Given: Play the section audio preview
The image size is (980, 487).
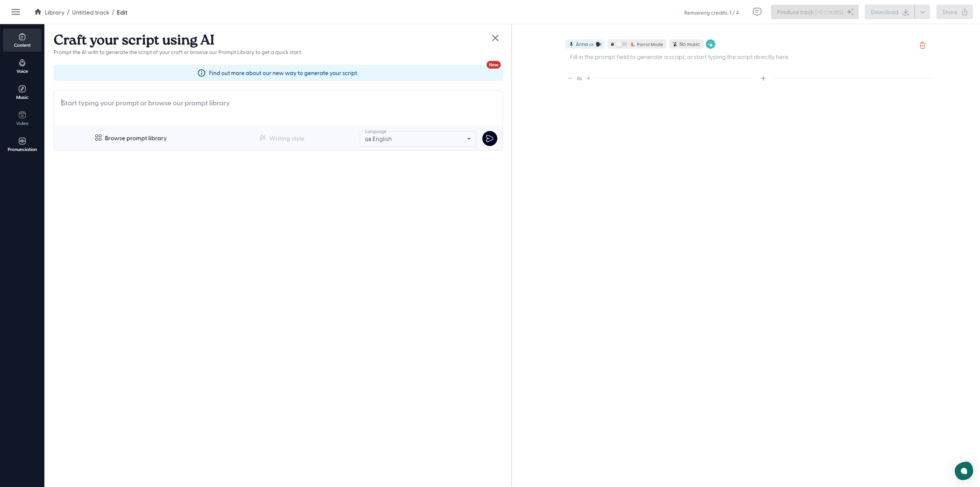Looking at the screenshot, I should coord(710,44).
